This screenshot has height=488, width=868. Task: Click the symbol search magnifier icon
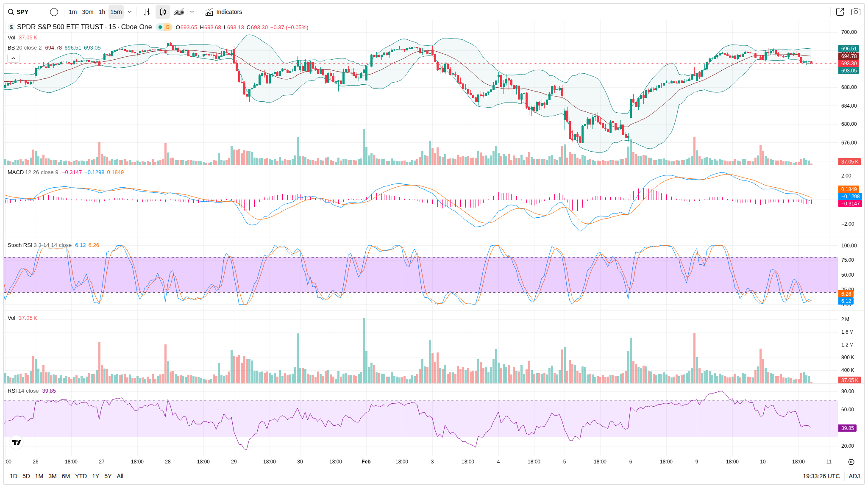click(x=11, y=12)
